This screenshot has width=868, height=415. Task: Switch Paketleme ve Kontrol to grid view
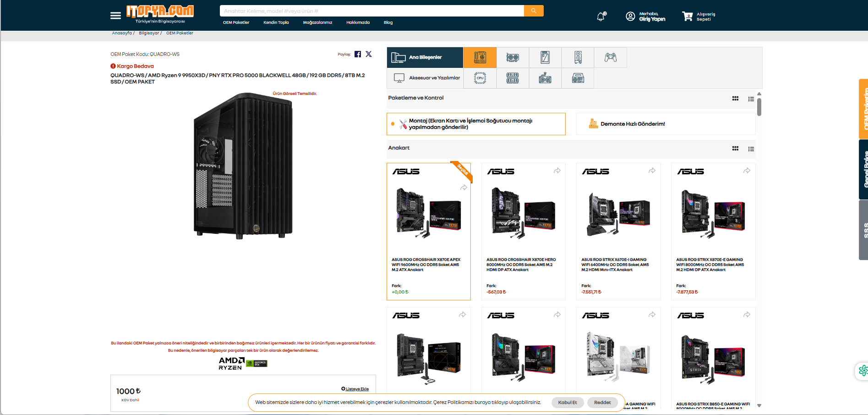pyautogui.click(x=735, y=99)
